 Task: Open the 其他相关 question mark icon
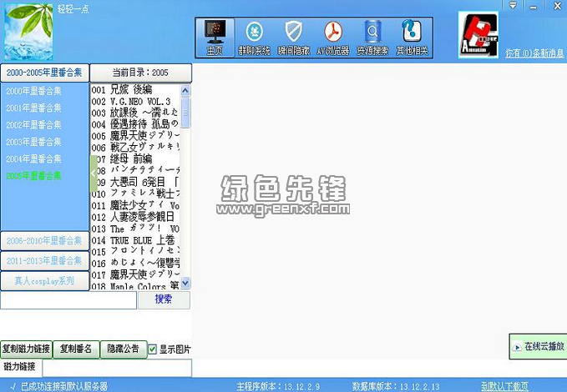[x=411, y=38]
